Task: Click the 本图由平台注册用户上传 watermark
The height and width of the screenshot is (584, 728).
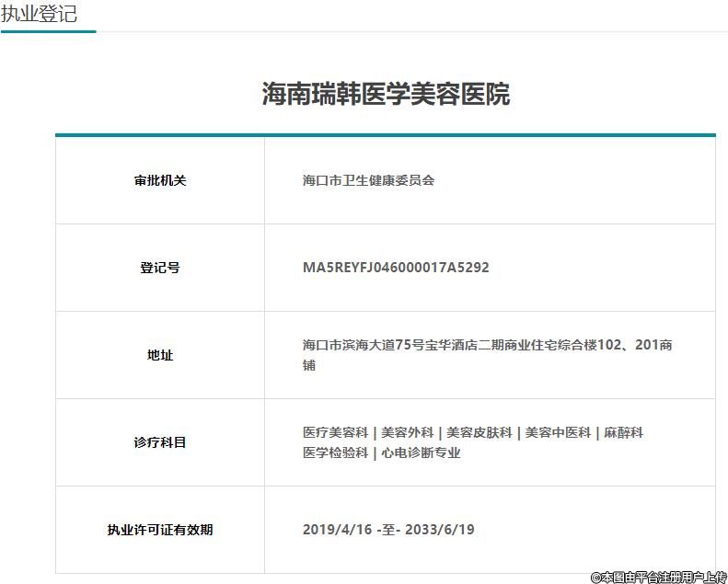Action: 658,577
